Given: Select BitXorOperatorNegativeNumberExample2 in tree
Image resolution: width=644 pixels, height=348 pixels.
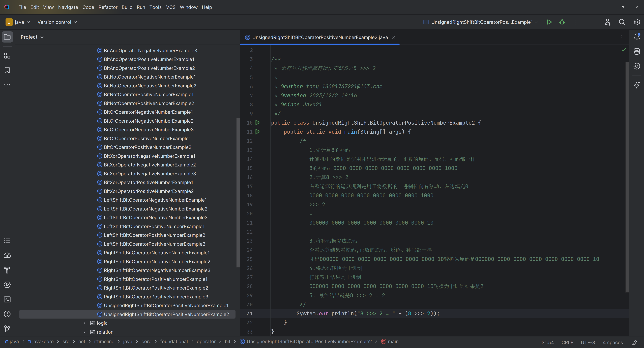Looking at the screenshot, I should coord(150,165).
